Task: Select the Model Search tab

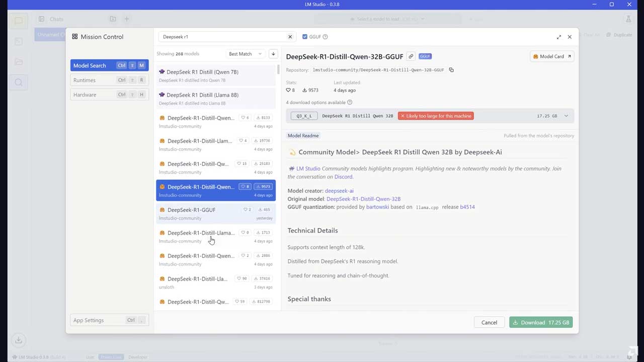Action: pos(109,65)
